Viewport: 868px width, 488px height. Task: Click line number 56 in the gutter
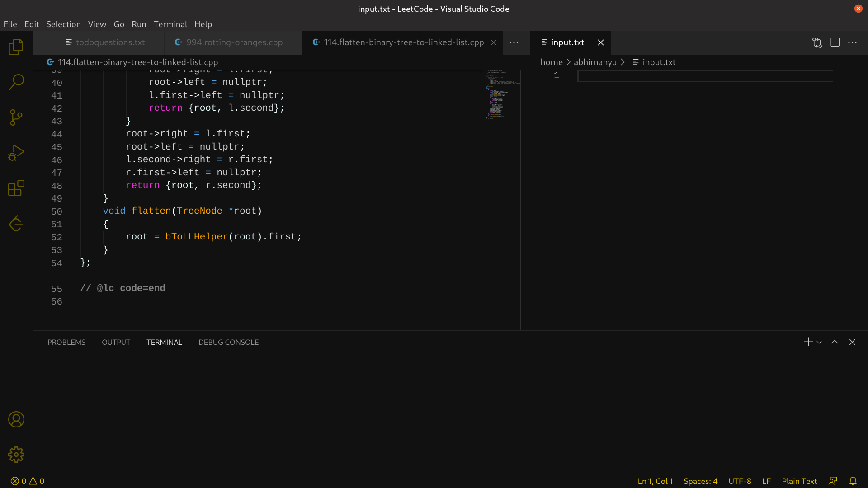(57, 301)
